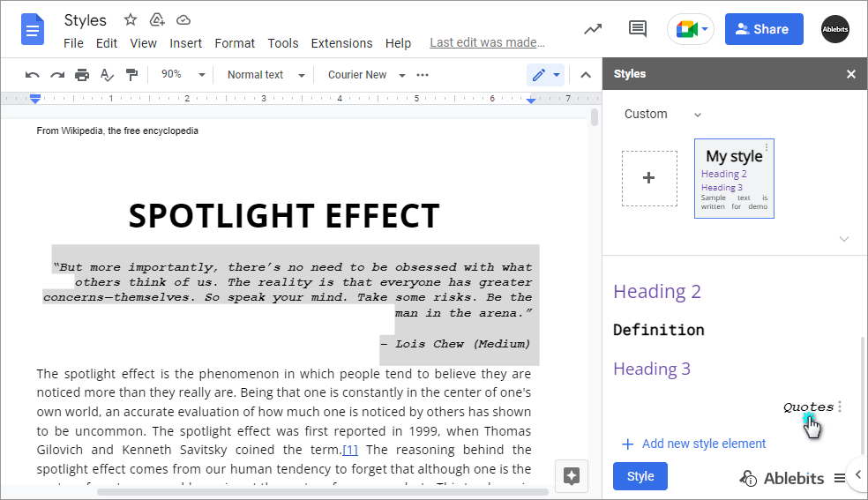Image resolution: width=868 pixels, height=500 pixels.
Task: Click the Explore star button
Action: pos(572,475)
